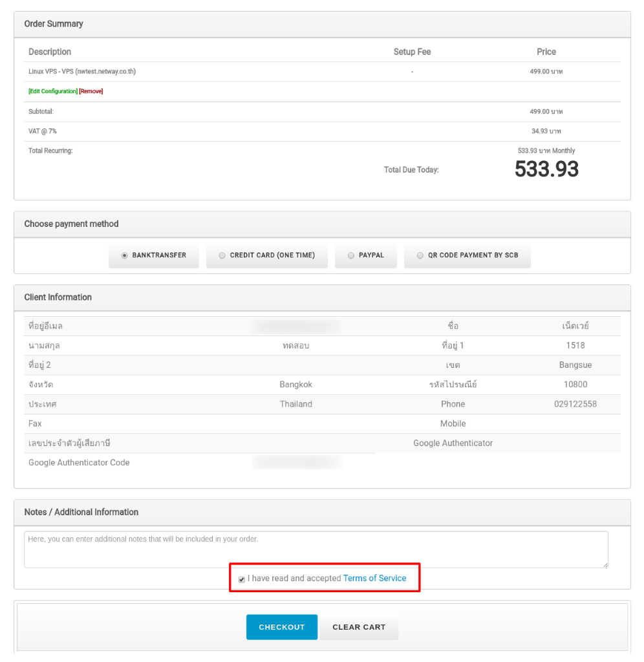The image size is (644, 662).
Task: Click the phone number 029122558
Action: tap(575, 404)
